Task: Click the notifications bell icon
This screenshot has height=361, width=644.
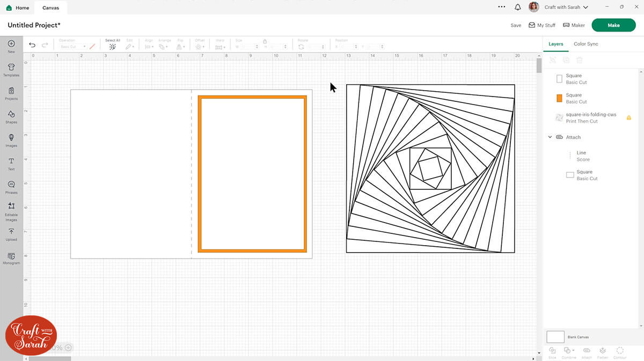Action: pyautogui.click(x=517, y=8)
